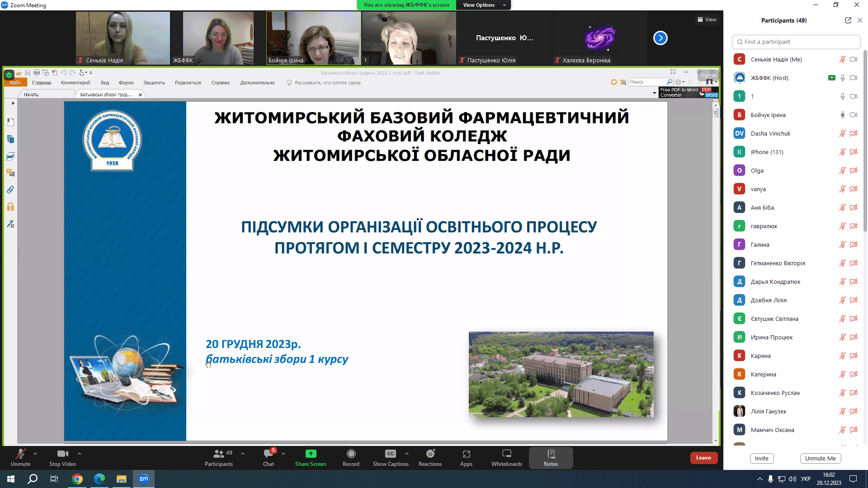
Task: Open Google Chrome from the taskbar
Action: 77,479
